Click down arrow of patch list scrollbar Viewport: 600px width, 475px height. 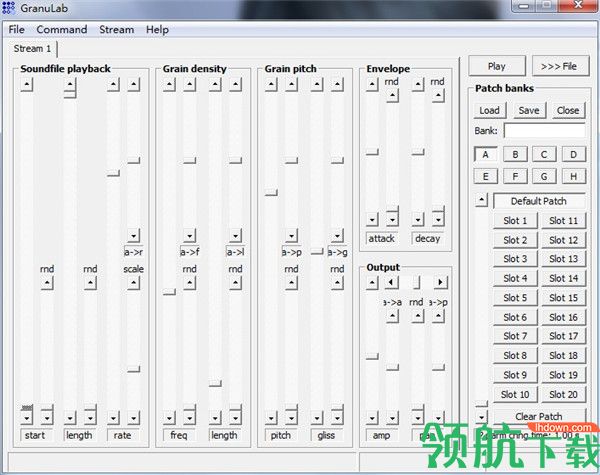click(482, 416)
